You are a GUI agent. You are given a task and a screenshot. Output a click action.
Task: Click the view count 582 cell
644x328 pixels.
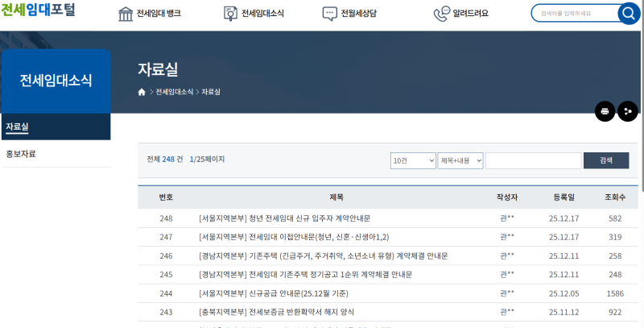[615, 218]
